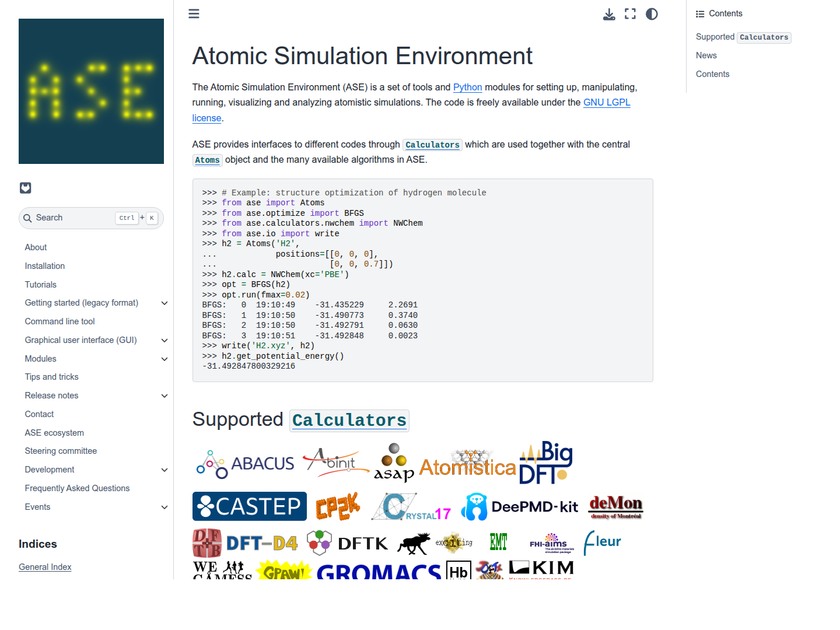Open the CASTEP calculator logo
Image resolution: width=840 pixels, height=630 pixels.
click(x=250, y=506)
